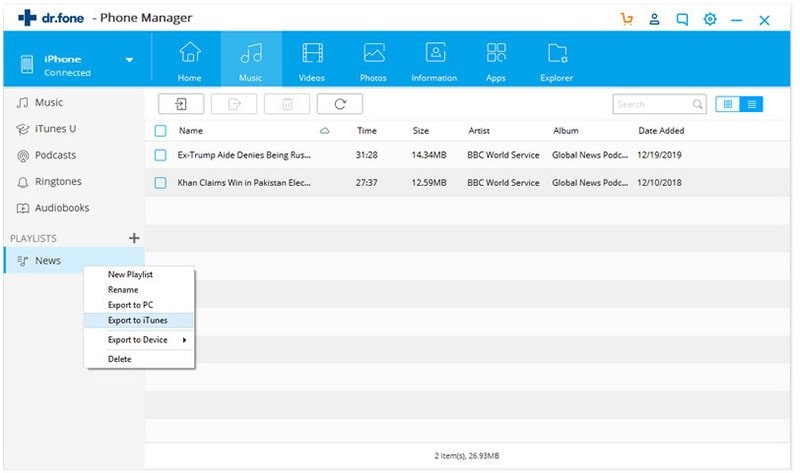800x473 pixels.
Task: Click the Delete trash toolbar button
Action: [x=287, y=104]
